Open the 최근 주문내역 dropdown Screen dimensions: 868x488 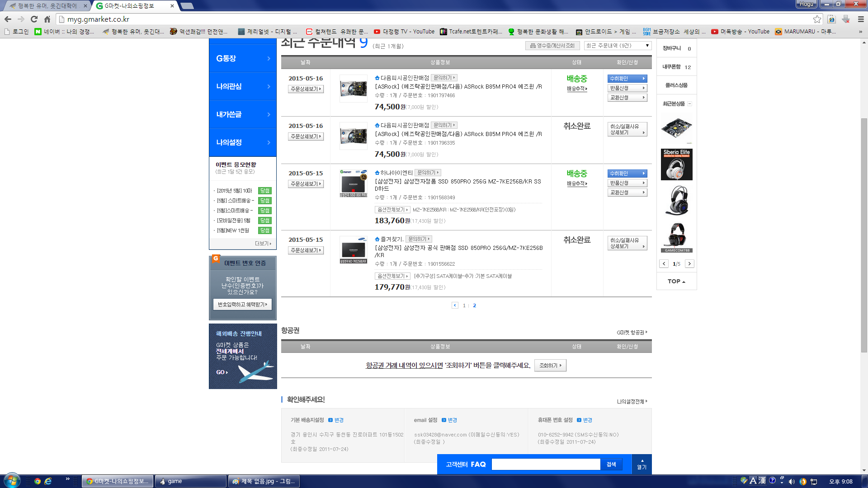click(x=618, y=46)
